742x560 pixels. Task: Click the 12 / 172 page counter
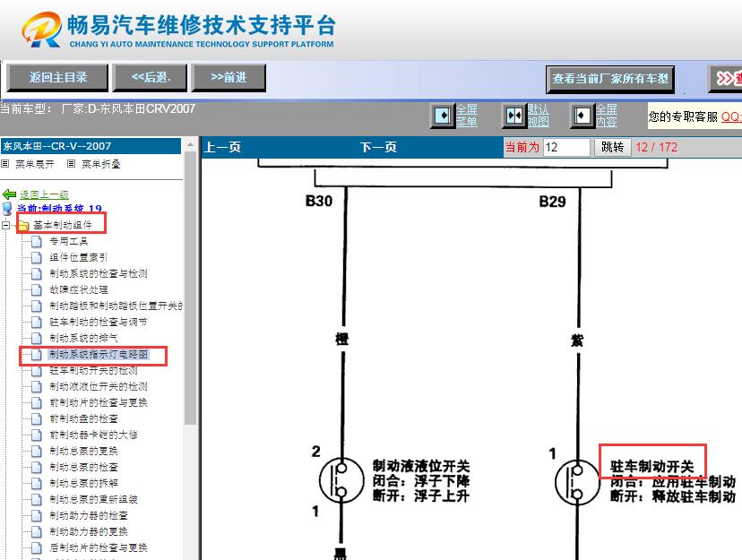point(656,147)
